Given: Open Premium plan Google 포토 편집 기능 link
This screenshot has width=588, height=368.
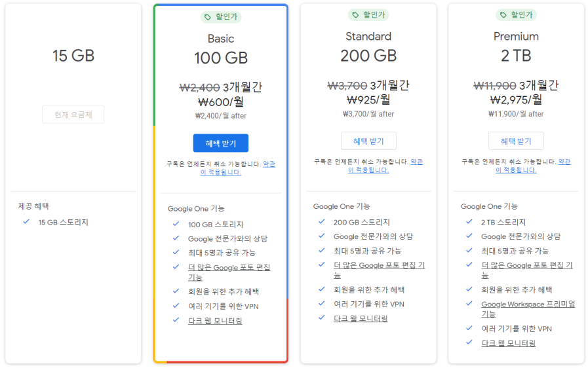Looking at the screenshot, I should coord(527,270).
